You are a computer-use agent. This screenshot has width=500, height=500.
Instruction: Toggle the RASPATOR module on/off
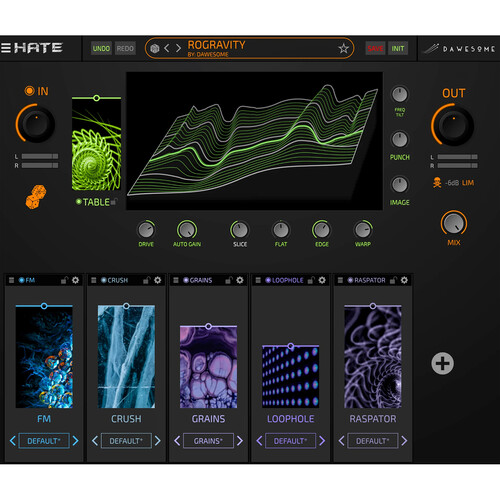point(350,280)
